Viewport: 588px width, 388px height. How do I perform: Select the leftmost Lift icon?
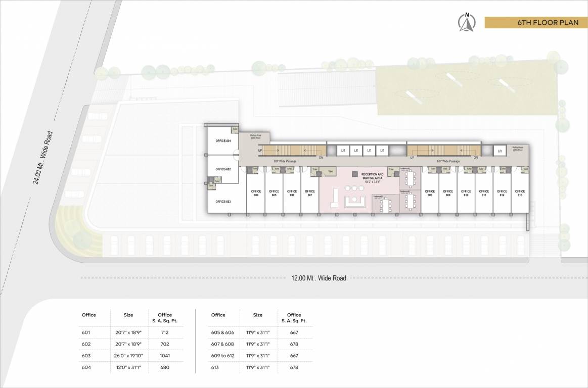click(344, 150)
